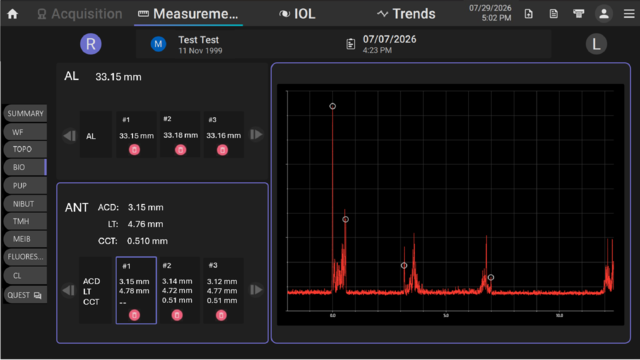
Task: Click the AL value 33.15 mm heading
Action: (118, 77)
